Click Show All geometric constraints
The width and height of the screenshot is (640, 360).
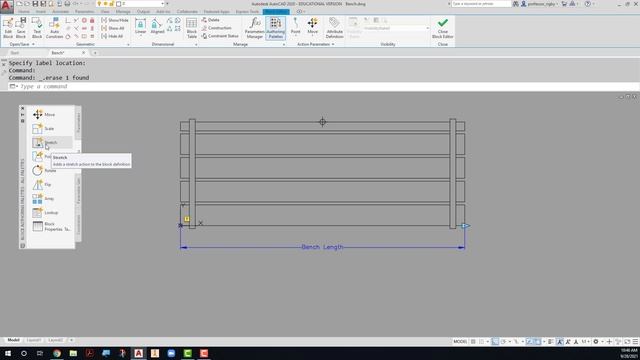(113, 28)
